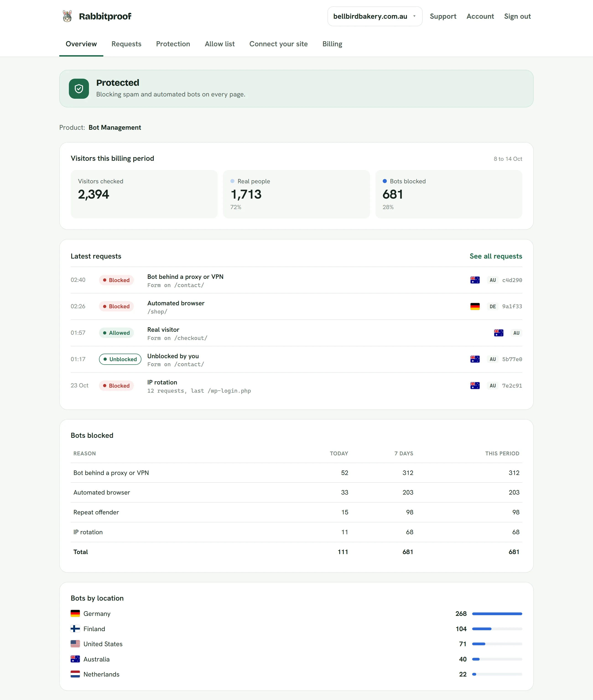Go to Account settings
Screen dimensions: 593x700
point(480,16)
